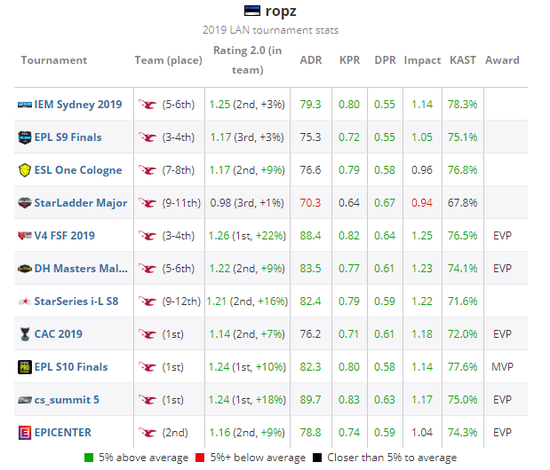Click the ESL One Cologne shield logo
The height and width of the screenshot is (470, 550).
tap(25, 170)
